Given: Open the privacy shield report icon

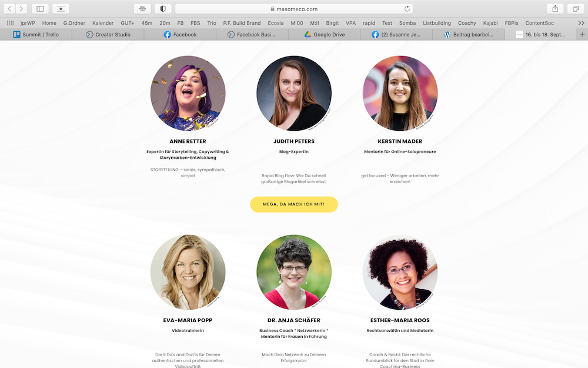Looking at the screenshot, I should point(163,9).
